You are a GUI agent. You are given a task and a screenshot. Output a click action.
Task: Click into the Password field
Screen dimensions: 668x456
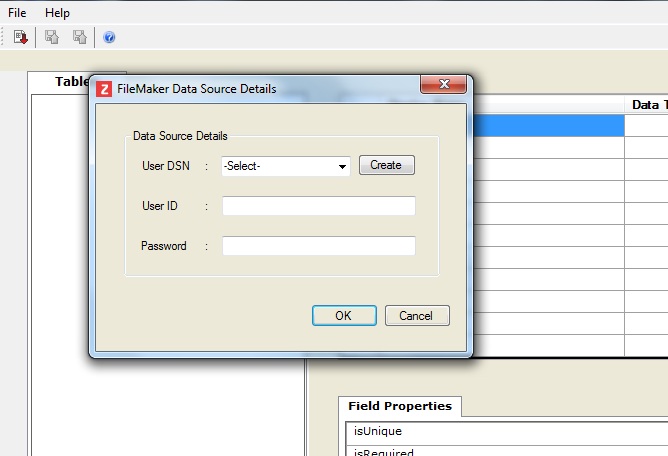(319, 246)
